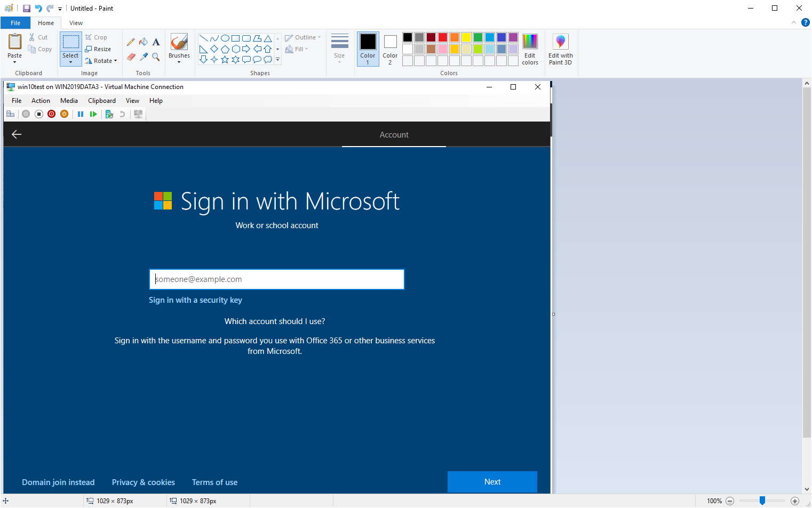The width and height of the screenshot is (812, 508).
Task: Zoom in with the plus button
Action: click(x=795, y=501)
